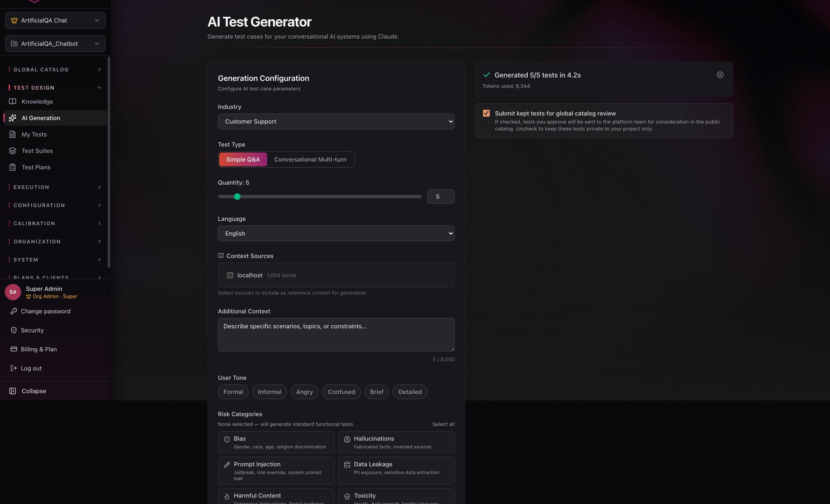Click the Log out arrow icon
This screenshot has height=504, width=830.
[14, 368]
